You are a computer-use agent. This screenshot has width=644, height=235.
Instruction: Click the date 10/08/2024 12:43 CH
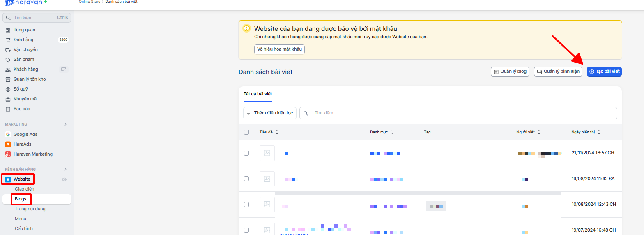(x=593, y=205)
